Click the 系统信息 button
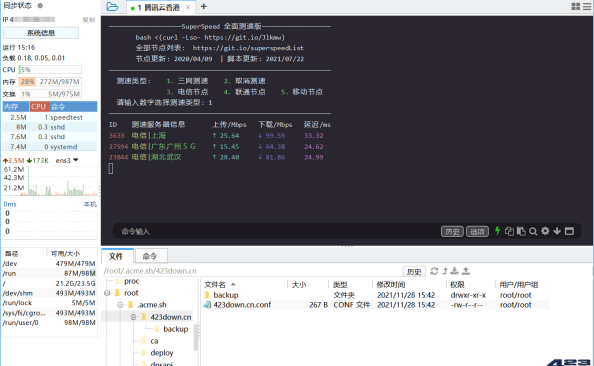 click(41, 33)
